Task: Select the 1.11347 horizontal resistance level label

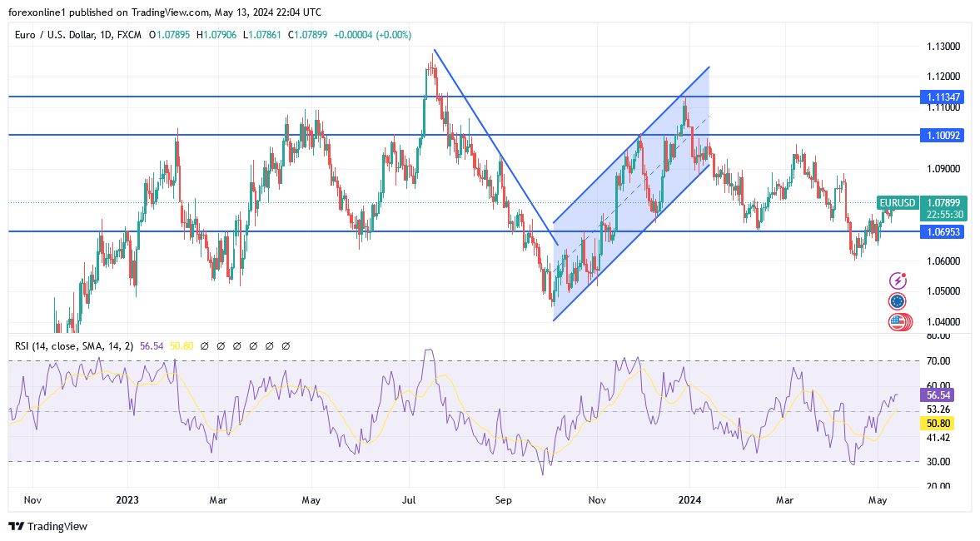Action: [x=943, y=97]
